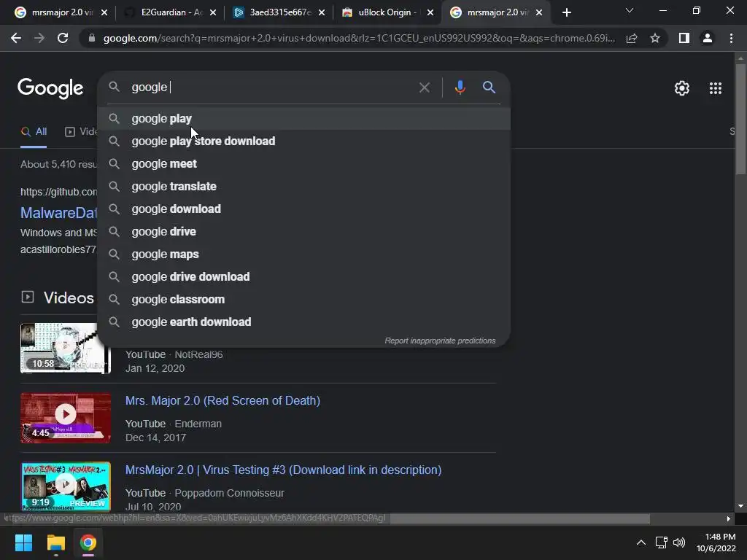Click the blue search magnifier button
747x560 pixels.
tap(489, 87)
